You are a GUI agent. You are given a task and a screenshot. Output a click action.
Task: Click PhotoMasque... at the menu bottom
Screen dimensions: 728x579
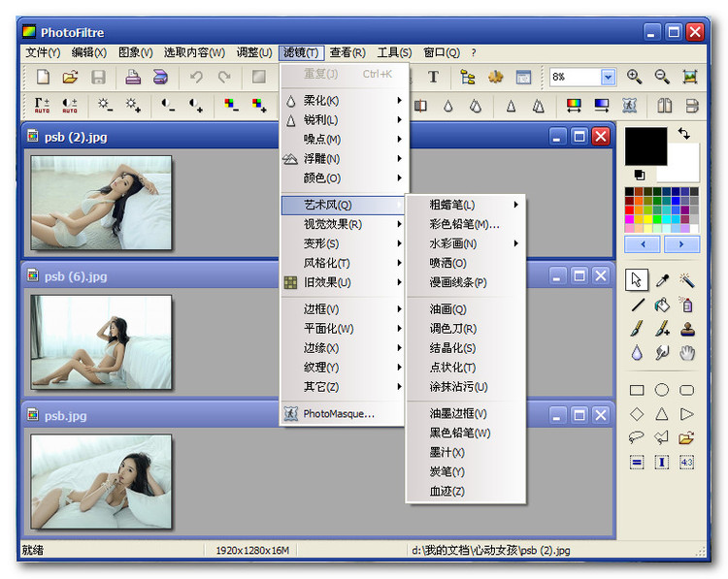(339, 413)
